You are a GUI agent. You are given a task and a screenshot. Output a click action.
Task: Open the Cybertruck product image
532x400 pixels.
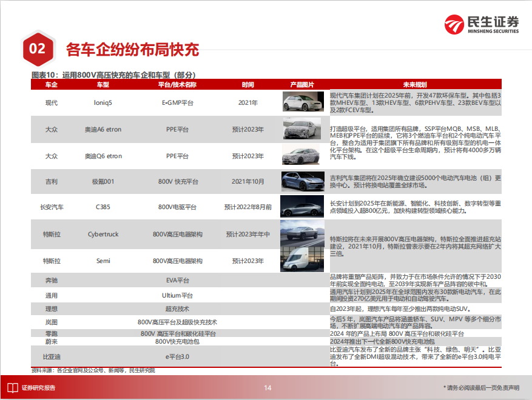[302, 233]
